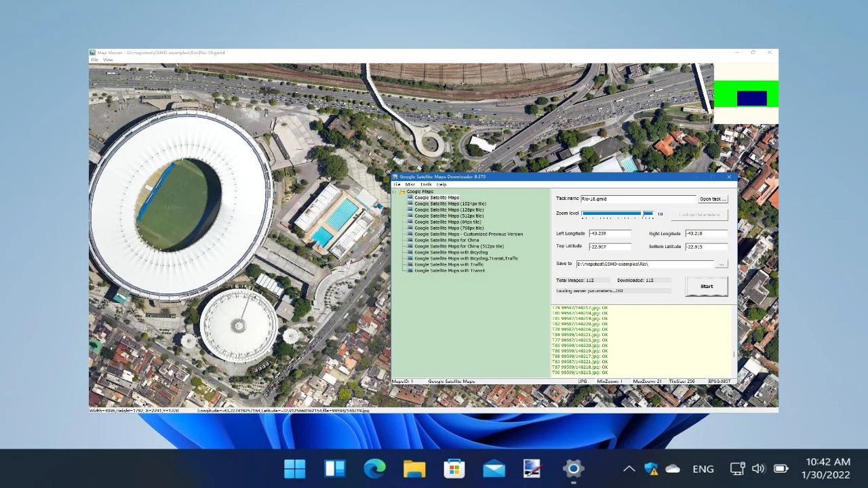This screenshot has height=488, width=868.
Task: Click the OneDrive cloud tray icon
Action: tap(673, 468)
